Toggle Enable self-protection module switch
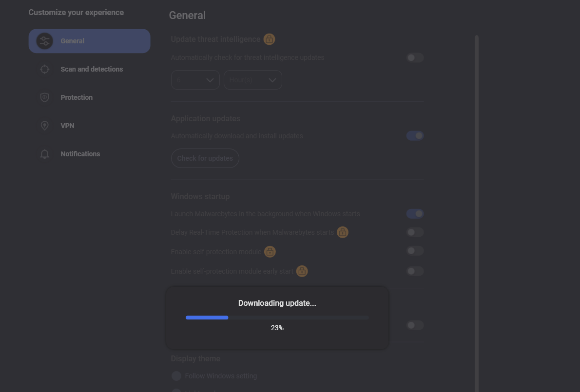Viewport: 580px width, 392px height. point(415,251)
